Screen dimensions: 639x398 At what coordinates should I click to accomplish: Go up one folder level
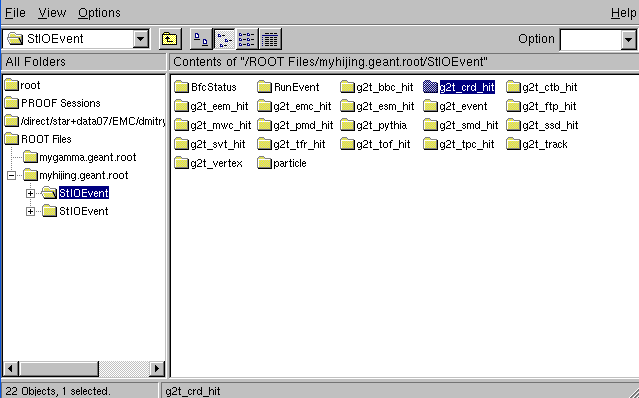tap(170, 39)
